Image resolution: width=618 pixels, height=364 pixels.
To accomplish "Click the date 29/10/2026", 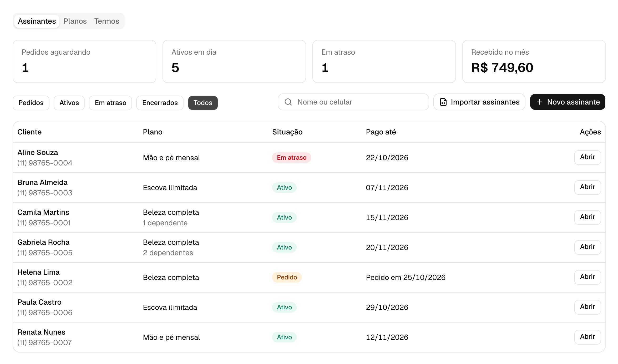I will [x=387, y=307].
